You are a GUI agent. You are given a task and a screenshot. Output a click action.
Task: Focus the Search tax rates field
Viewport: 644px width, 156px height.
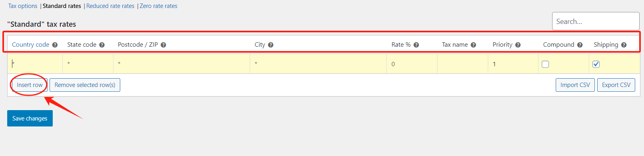[x=596, y=21]
